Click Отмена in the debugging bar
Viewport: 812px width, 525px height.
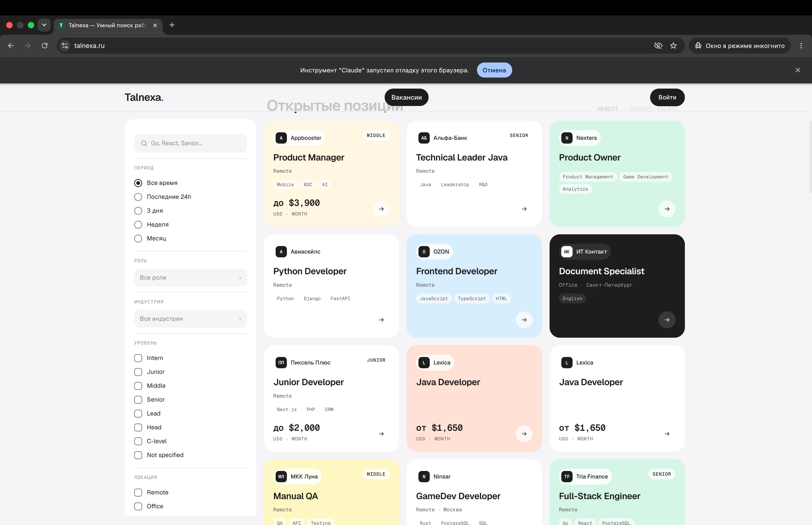point(494,70)
